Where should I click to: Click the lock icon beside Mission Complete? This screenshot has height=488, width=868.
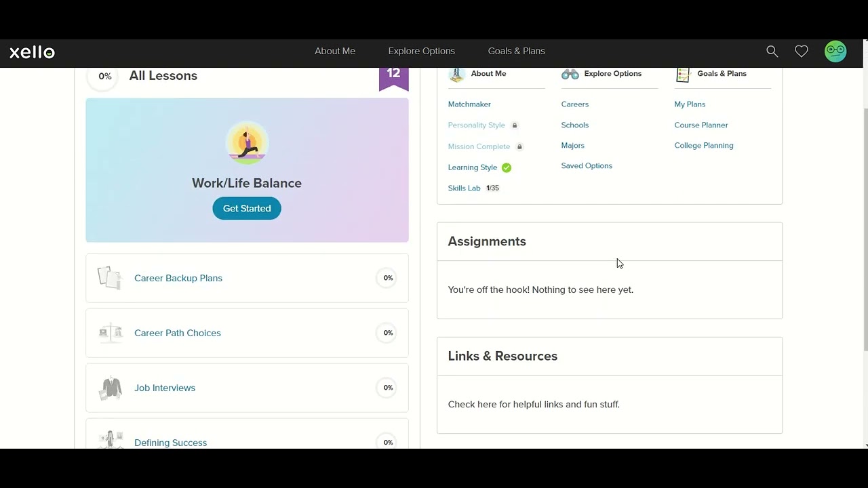click(x=520, y=146)
